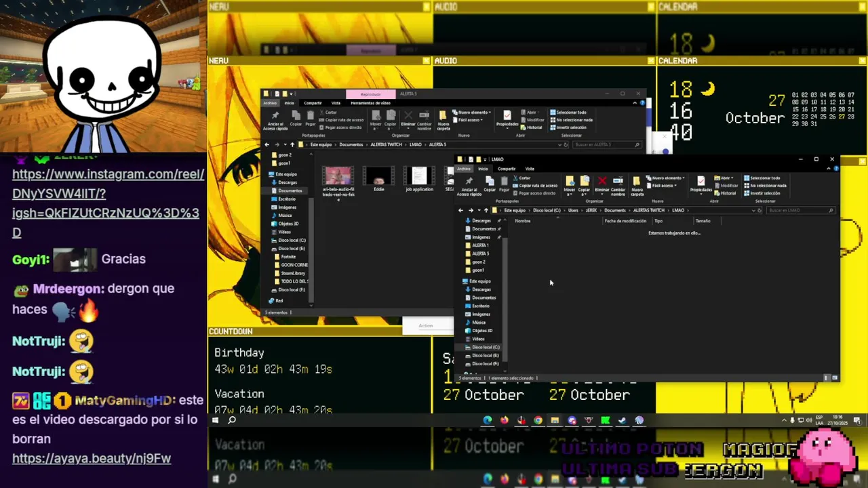Click Documentos breadcrumb in ALERTA 5 window
The width and height of the screenshot is (868, 488).
351,144
